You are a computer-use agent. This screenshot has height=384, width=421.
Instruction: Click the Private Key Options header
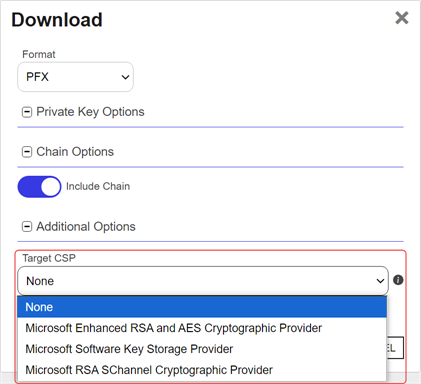(90, 112)
